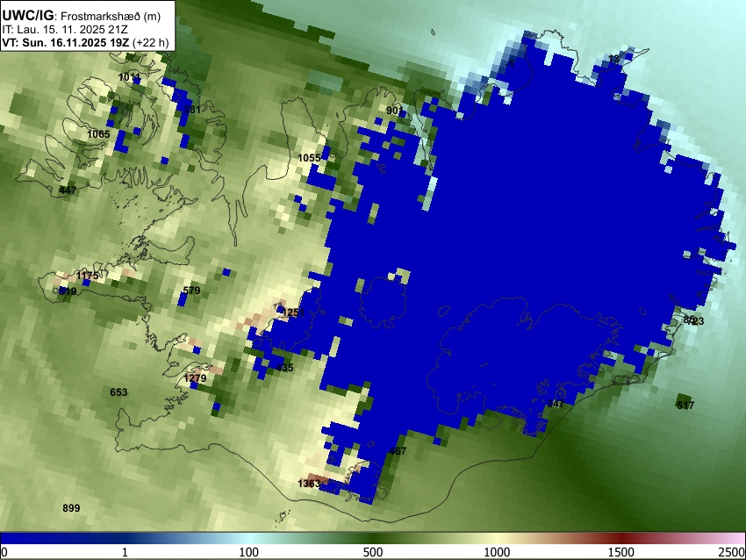Select the 1363 value label
Image resolution: width=746 pixels, height=560 pixels.
pos(309,484)
